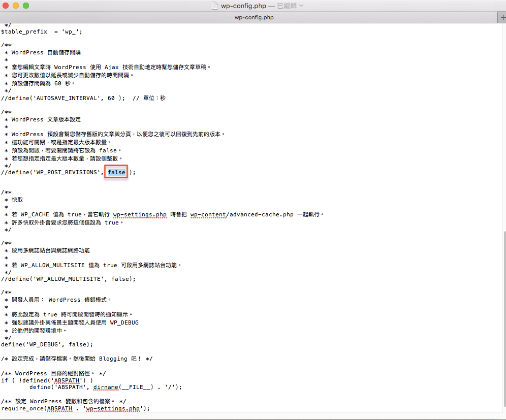Click the comment line mentioning Ajax 技術
506x420 pixels.
[111, 67]
